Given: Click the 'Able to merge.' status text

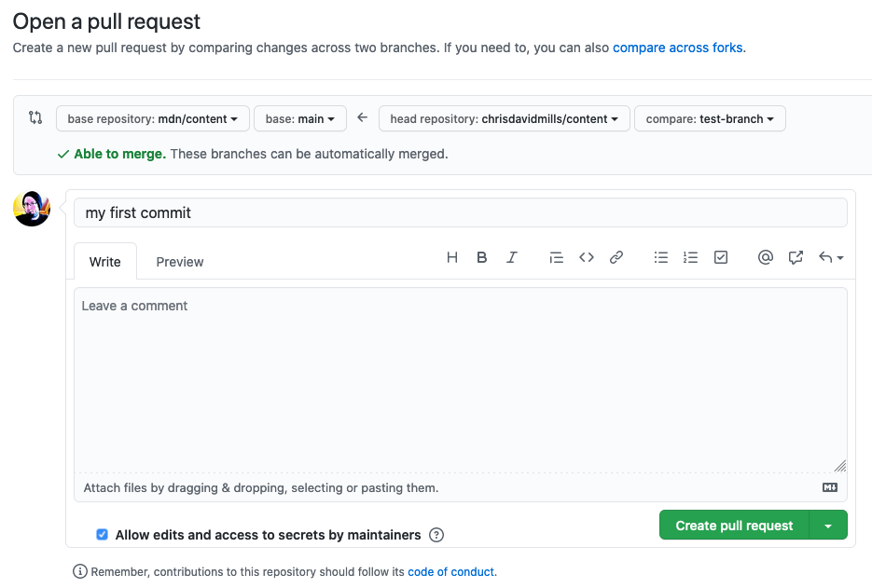Looking at the screenshot, I should click(120, 154).
